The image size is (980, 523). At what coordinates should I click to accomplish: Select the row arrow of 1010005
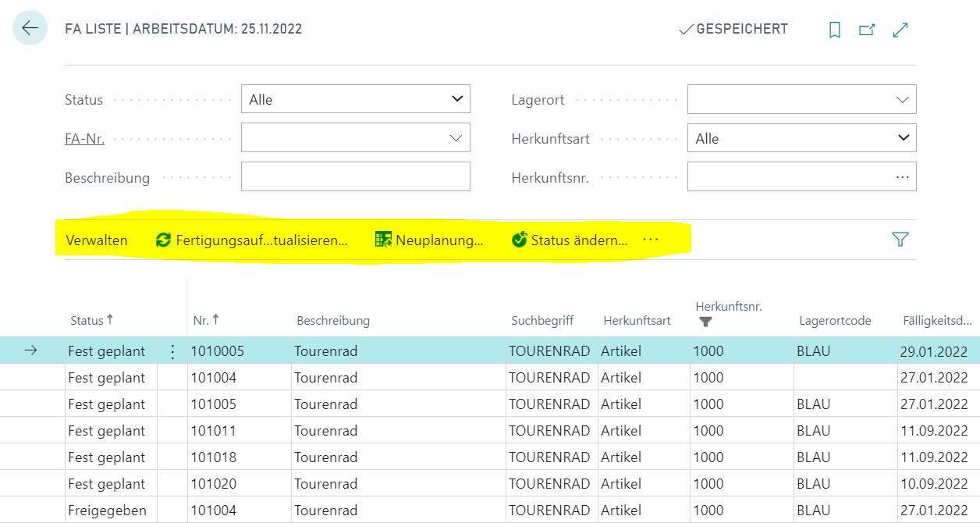pos(30,350)
